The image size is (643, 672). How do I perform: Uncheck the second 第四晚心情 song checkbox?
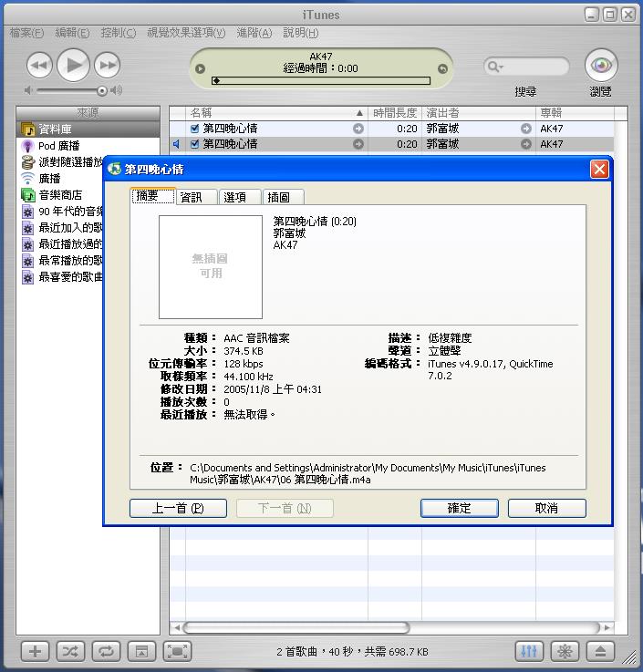[194, 144]
